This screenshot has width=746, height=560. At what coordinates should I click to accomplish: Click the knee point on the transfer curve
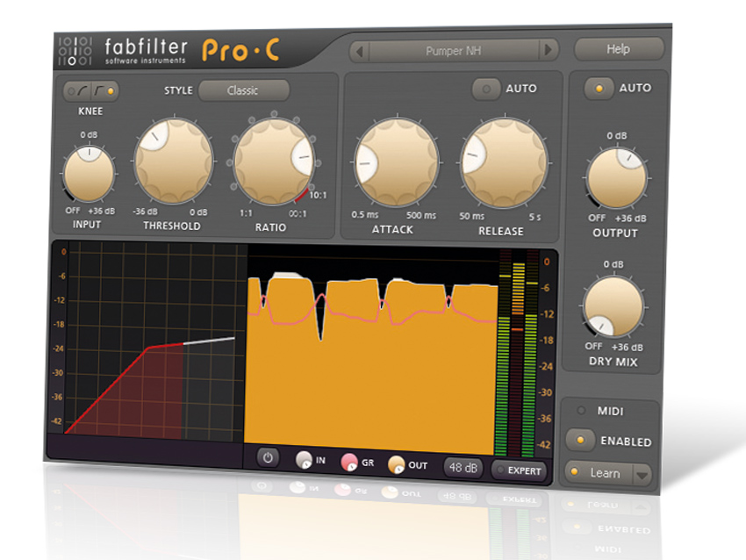coord(149,348)
